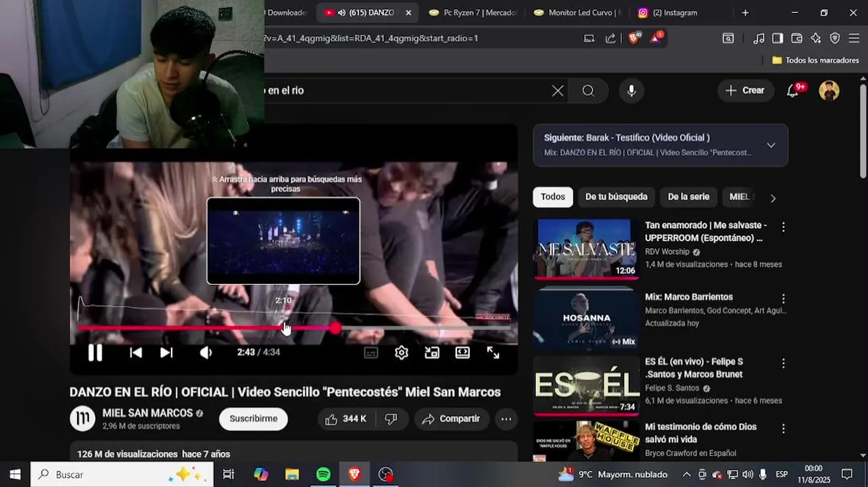This screenshot has width=868, height=487.
Task: Like the video with 344 K
Action: [x=345, y=419]
